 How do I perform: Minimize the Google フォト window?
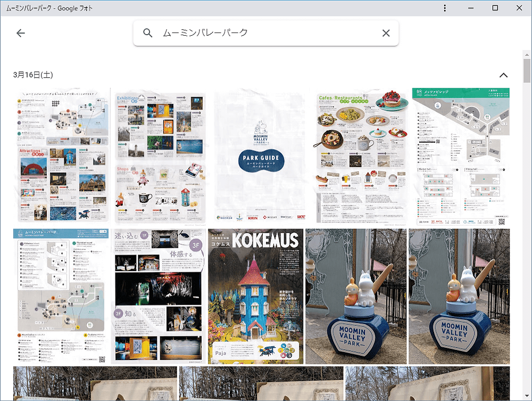coord(471,8)
